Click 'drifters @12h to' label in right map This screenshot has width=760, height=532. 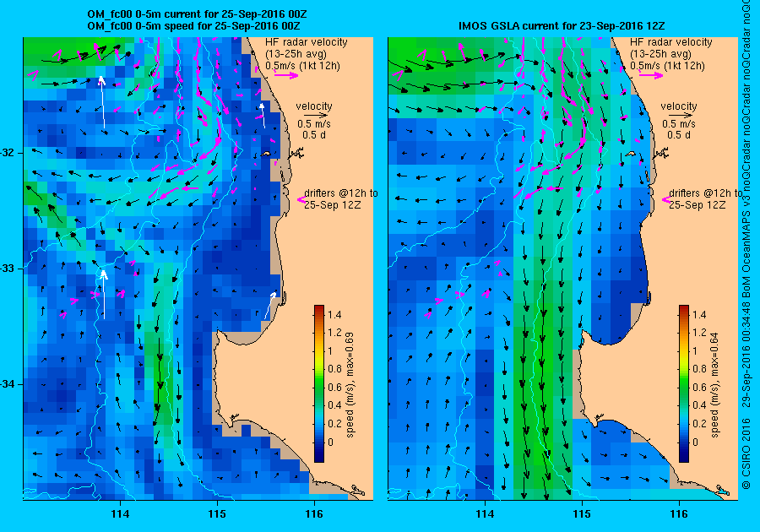(706, 193)
